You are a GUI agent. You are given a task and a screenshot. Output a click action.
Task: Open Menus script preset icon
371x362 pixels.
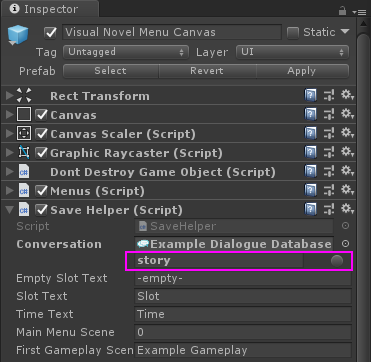coord(329,191)
